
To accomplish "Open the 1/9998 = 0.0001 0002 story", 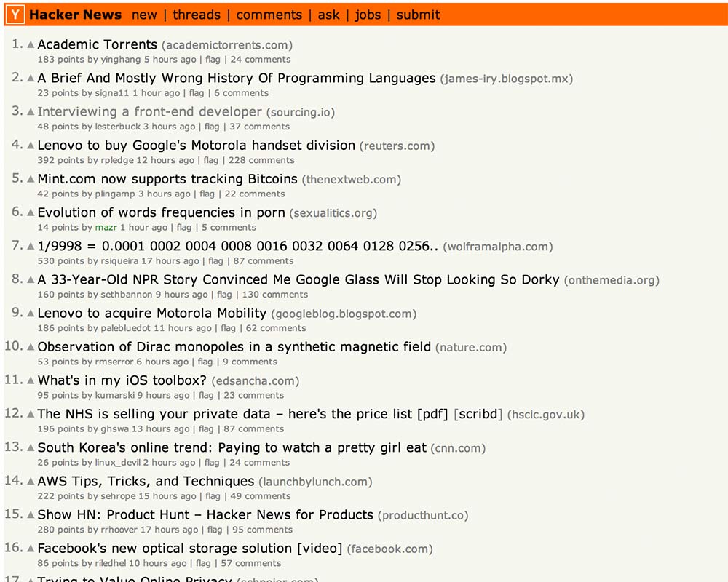I will 238,246.
